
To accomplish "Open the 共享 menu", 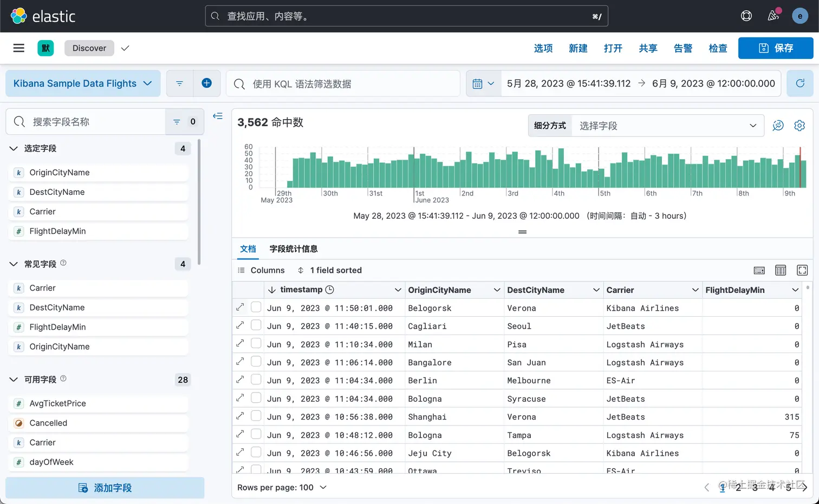I will [648, 48].
